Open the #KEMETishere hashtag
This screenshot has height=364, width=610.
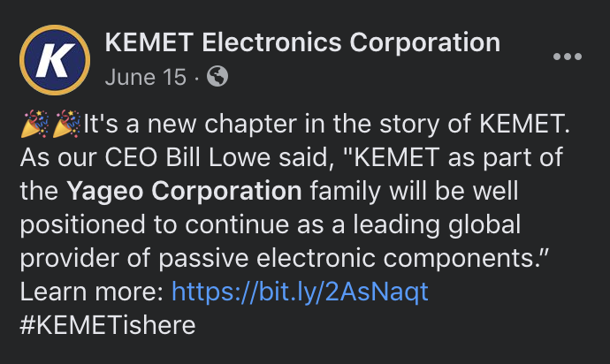[x=108, y=325]
